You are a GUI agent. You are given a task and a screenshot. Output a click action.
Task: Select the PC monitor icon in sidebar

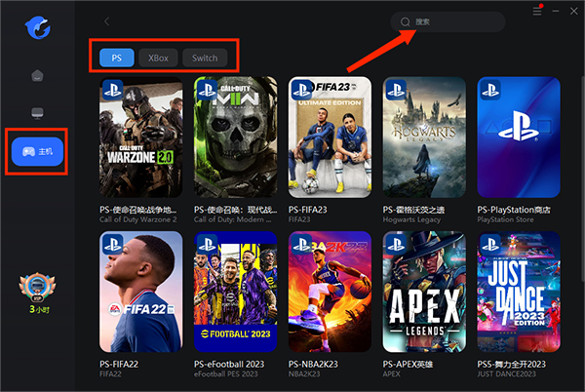[37, 113]
